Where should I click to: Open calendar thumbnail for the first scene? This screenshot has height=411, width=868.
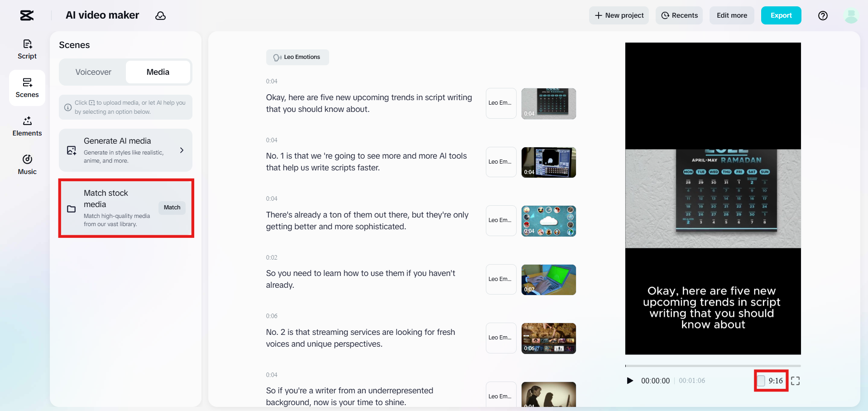549,104
